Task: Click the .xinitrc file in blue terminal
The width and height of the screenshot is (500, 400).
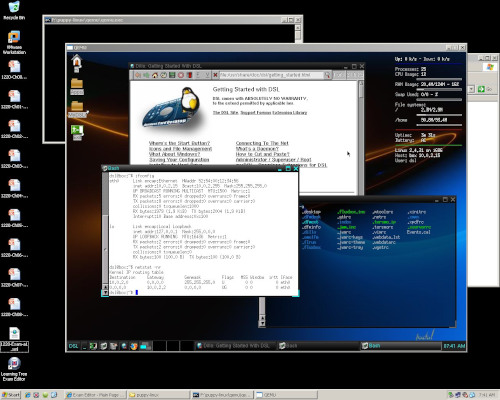Action: pyautogui.click(x=416, y=212)
